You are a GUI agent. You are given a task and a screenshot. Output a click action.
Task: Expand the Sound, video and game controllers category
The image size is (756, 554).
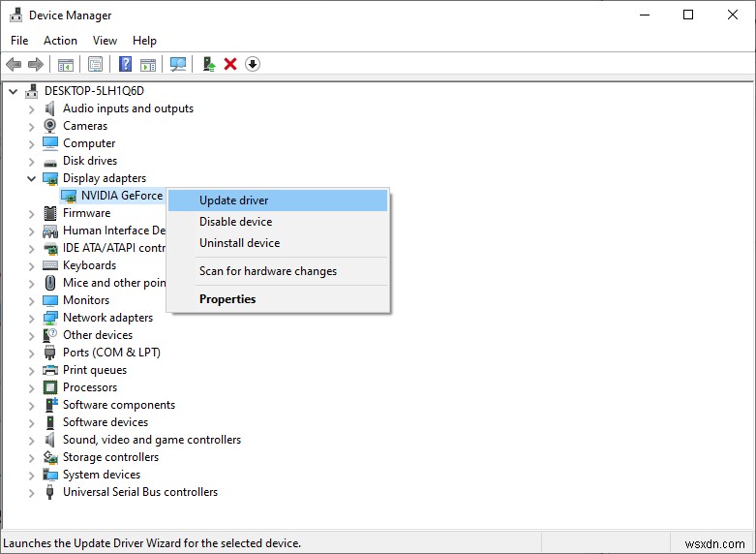[x=31, y=440]
